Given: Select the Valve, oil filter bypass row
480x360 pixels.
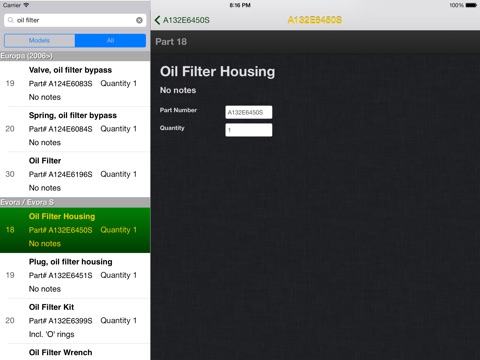Looking at the screenshot, I should click(x=75, y=84).
